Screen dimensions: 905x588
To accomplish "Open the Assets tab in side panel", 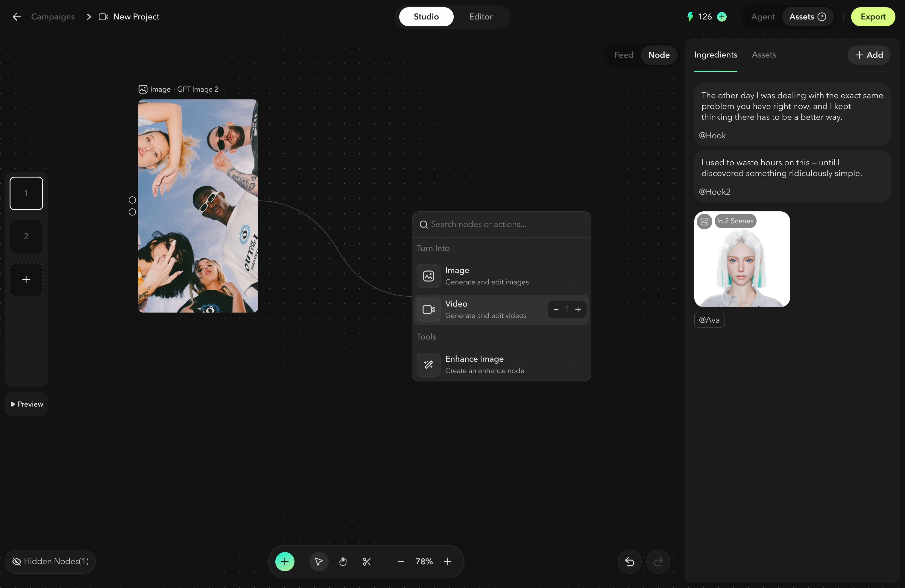I will [x=763, y=55].
